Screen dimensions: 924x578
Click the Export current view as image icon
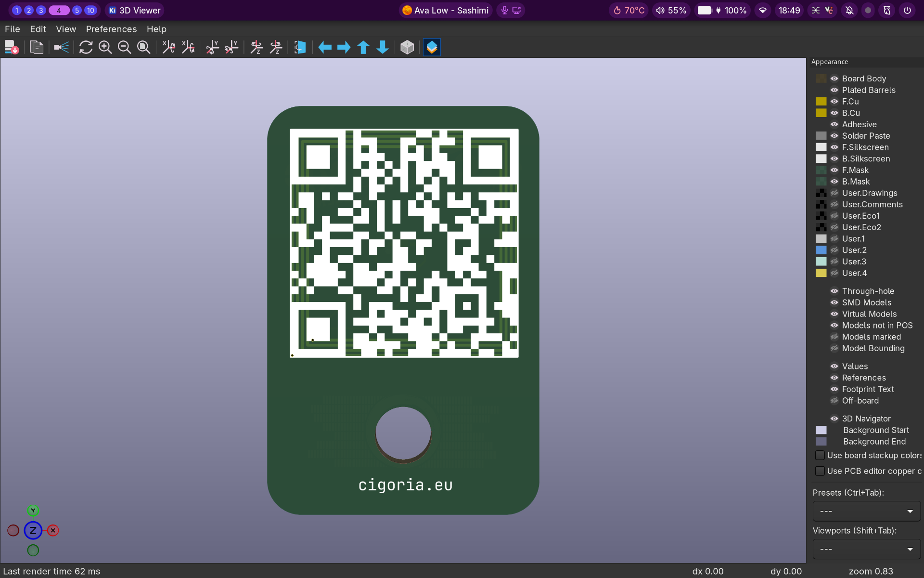click(12, 47)
